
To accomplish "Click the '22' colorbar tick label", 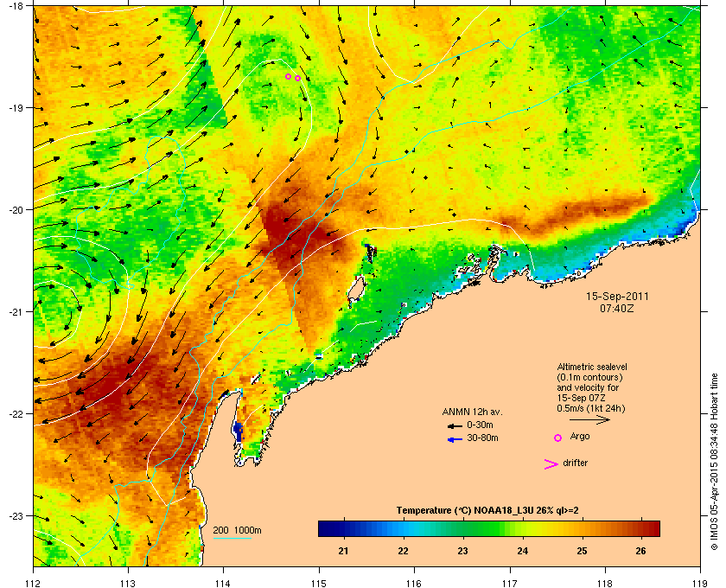I will point(404,551).
